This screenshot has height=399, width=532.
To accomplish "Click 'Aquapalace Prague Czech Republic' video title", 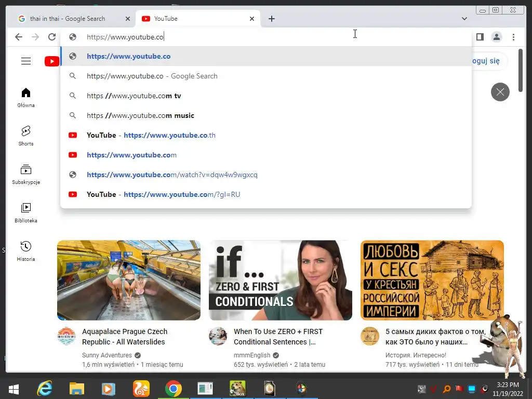I will pos(125,337).
